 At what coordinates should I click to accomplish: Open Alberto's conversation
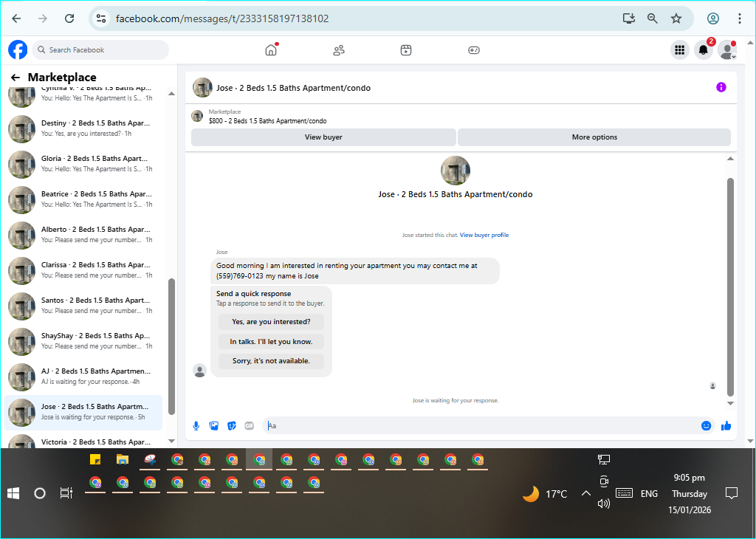click(83, 234)
